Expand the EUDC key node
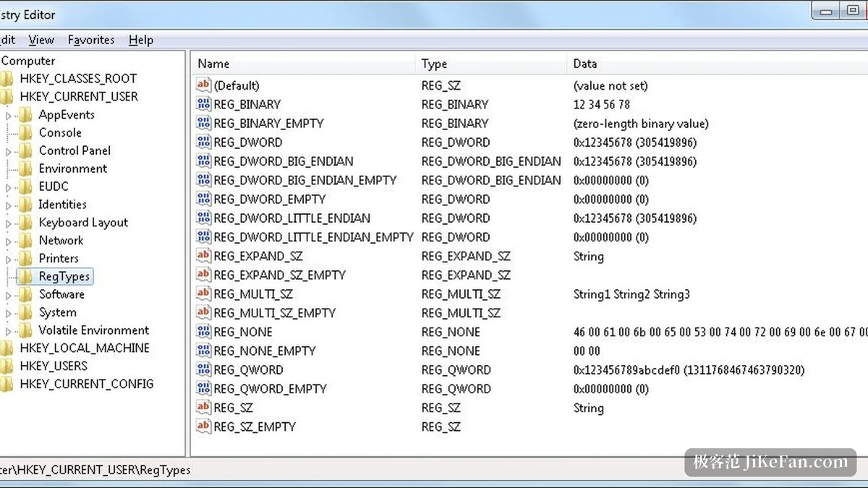The height and width of the screenshot is (488, 868). pos(9,187)
